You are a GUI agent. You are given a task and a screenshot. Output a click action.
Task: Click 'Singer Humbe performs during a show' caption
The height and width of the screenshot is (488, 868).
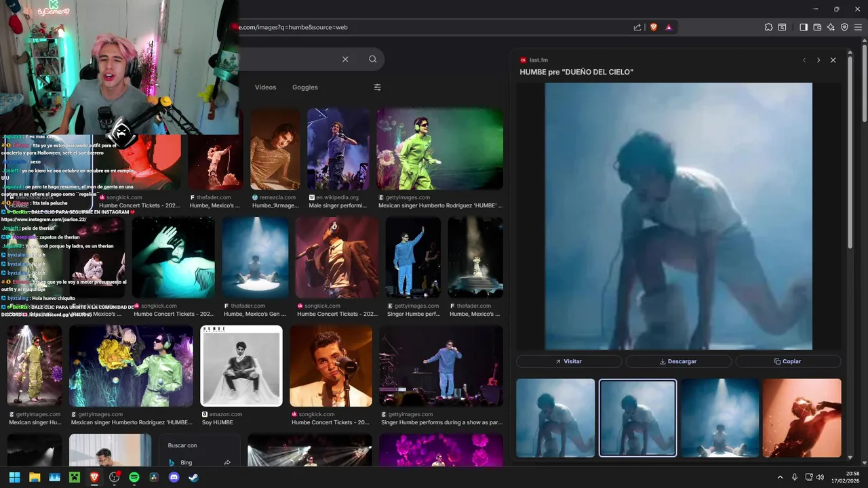pyautogui.click(x=441, y=422)
